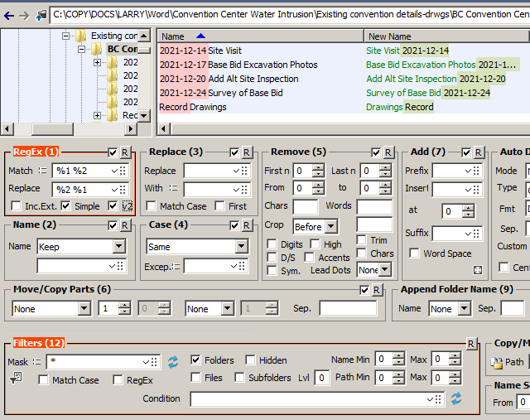530x420 pixels.
Task: Collapse the Existing con... tree folder
Action: [66, 36]
